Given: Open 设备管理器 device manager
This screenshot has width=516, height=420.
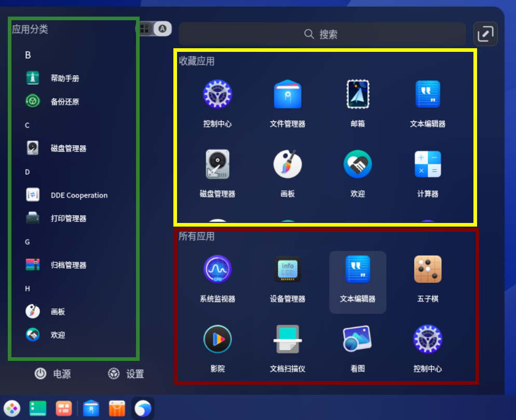Looking at the screenshot, I should point(287,278).
